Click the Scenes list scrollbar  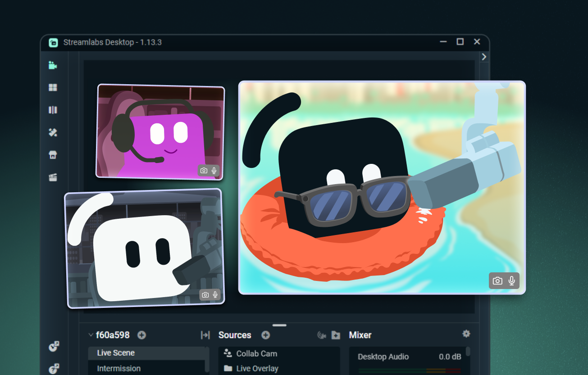(207, 360)
